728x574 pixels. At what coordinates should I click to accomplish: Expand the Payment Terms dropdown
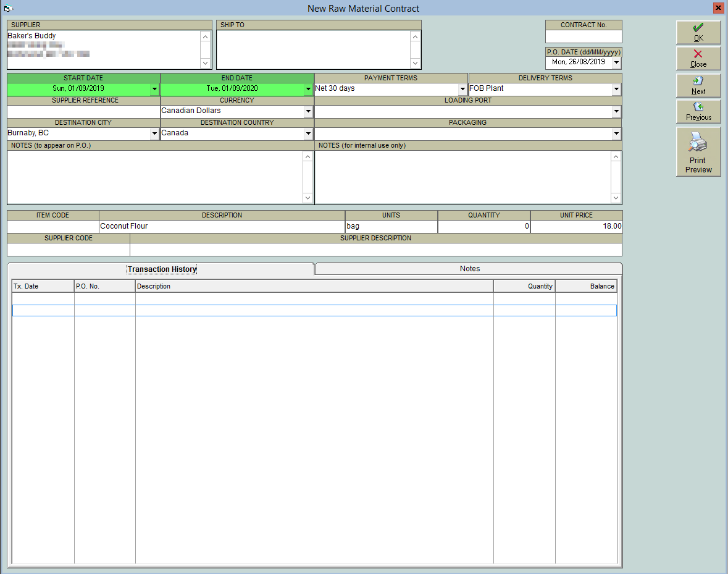pos(462,89)
